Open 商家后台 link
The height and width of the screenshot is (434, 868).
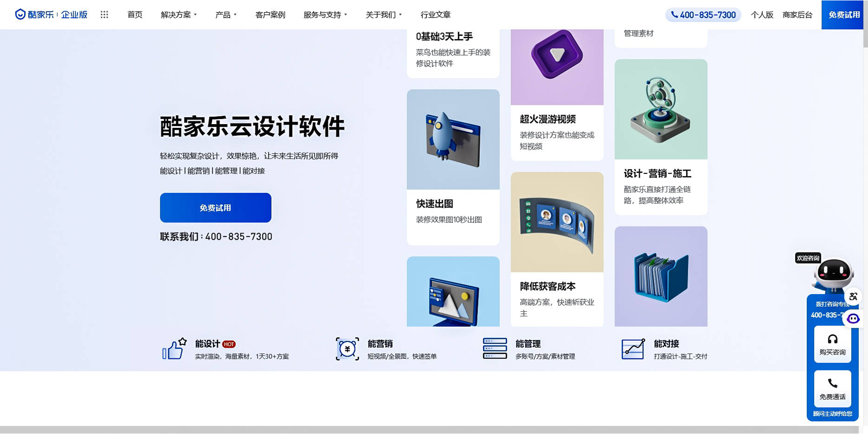click(x=797, y=15)
